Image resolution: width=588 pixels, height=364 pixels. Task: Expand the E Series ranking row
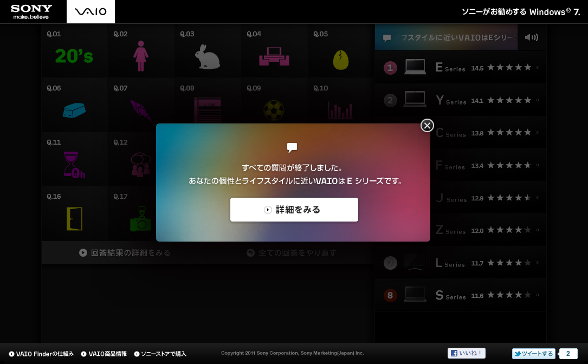tap(460, 68)
